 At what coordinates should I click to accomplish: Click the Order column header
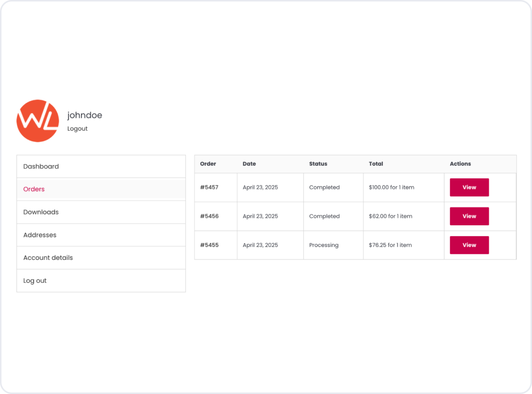tap(208, 164)
